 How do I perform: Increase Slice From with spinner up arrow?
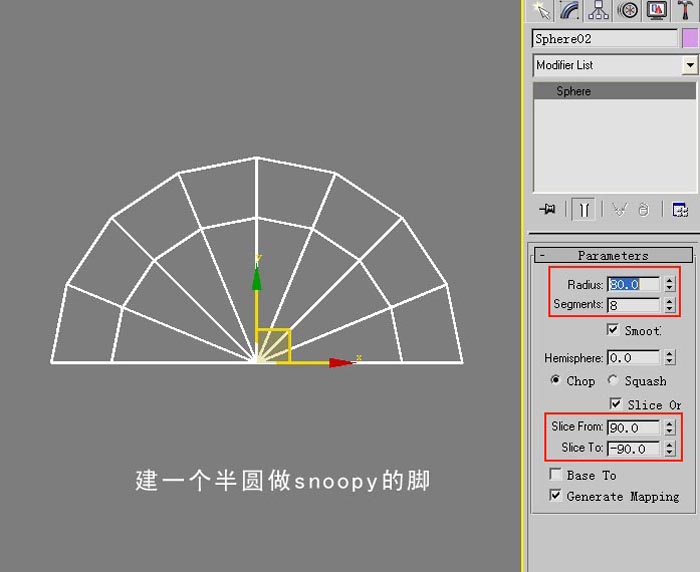click(x=669, y=424)
